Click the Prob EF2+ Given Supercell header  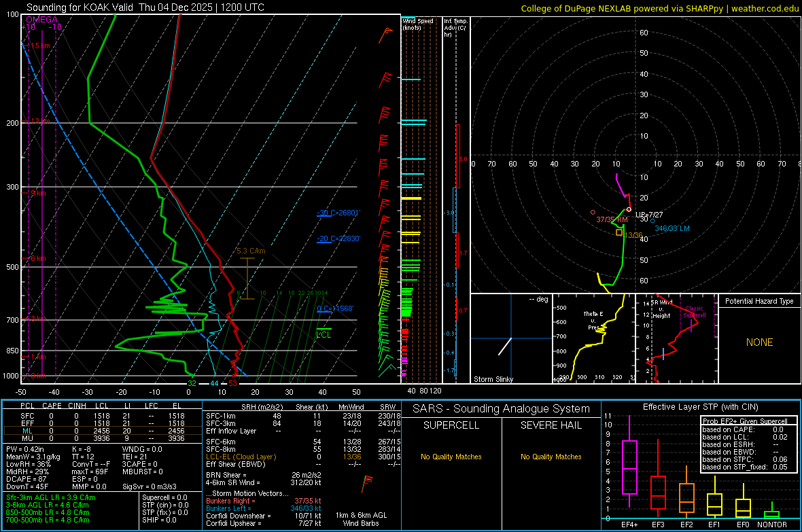point(745,421)
